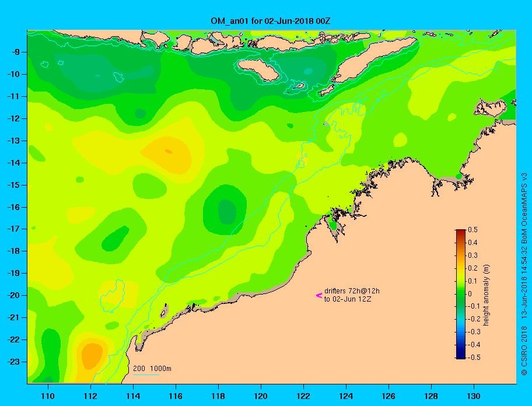532x406 pixels.
Task: Click the latitude axis label '-18'
Action: [x=13, y=251]
